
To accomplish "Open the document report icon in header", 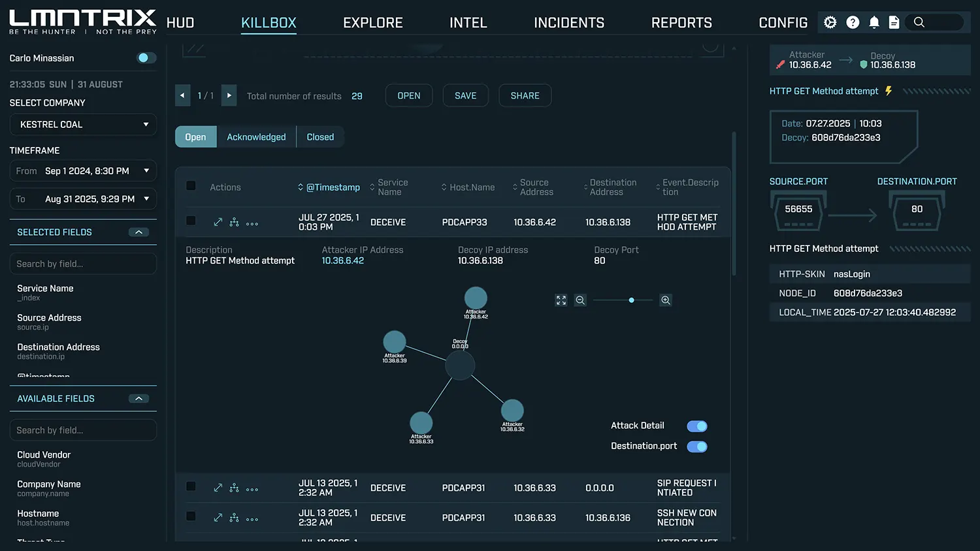I will click(x=894, y=22).
